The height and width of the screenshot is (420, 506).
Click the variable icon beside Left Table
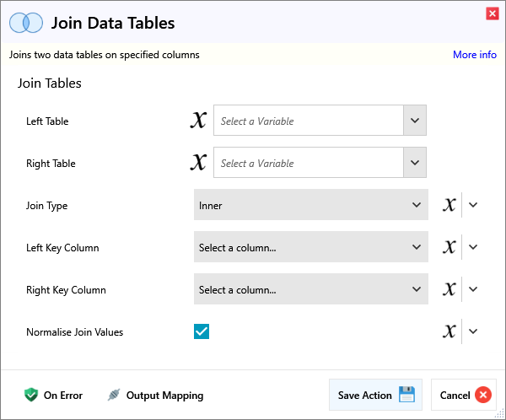pos(198,121)
